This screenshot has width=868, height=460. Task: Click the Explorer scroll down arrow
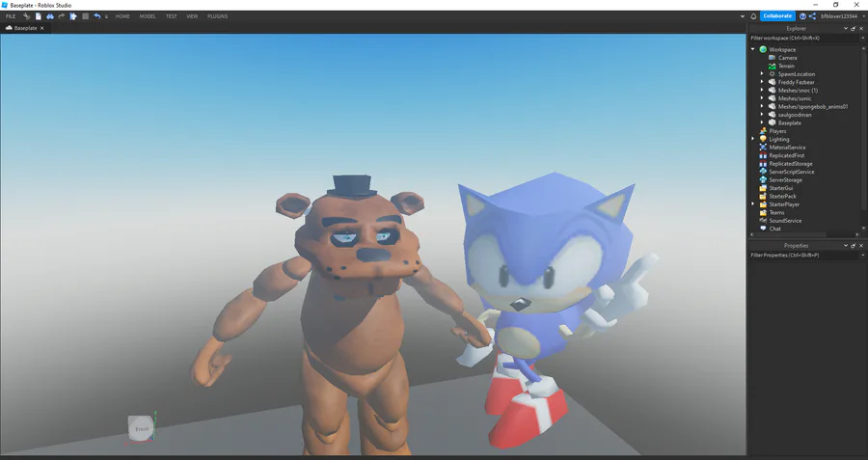(x=863, y=228)
